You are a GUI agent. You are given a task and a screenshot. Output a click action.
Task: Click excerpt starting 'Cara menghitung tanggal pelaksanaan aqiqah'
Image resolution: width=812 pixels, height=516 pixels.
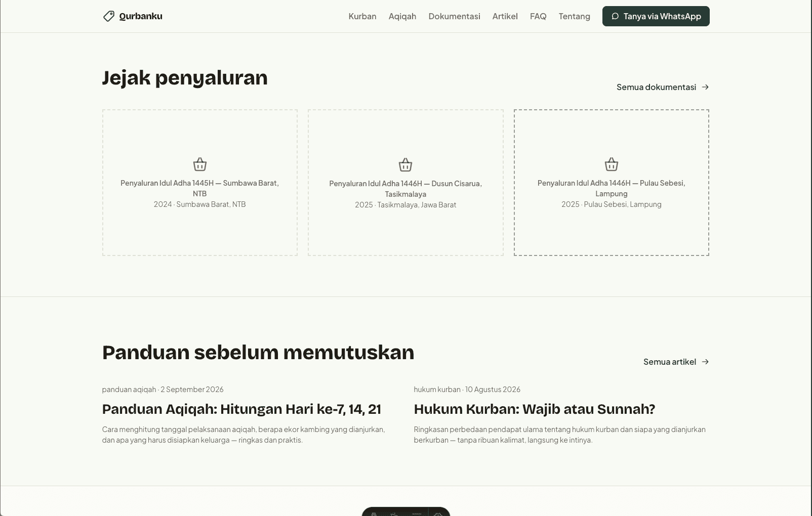[243, 435]
